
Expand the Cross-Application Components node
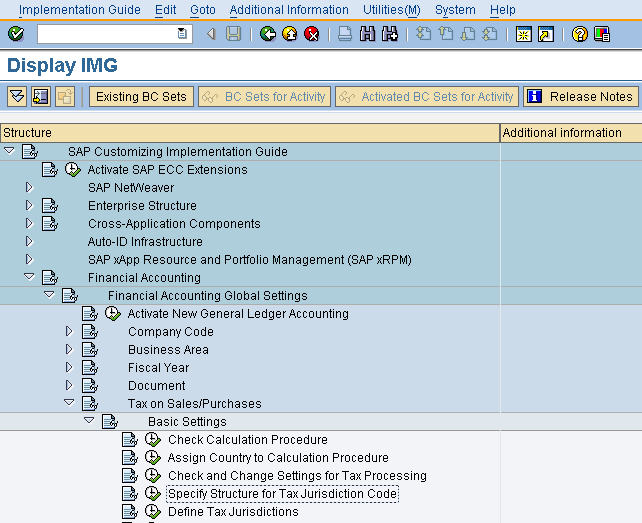pos(29,223)
